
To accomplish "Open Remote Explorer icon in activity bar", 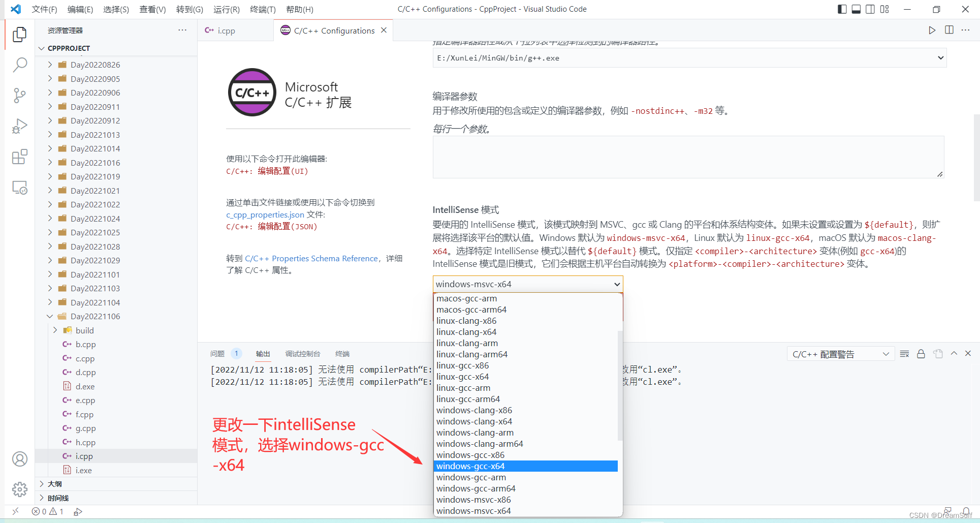I will point(19,188).
